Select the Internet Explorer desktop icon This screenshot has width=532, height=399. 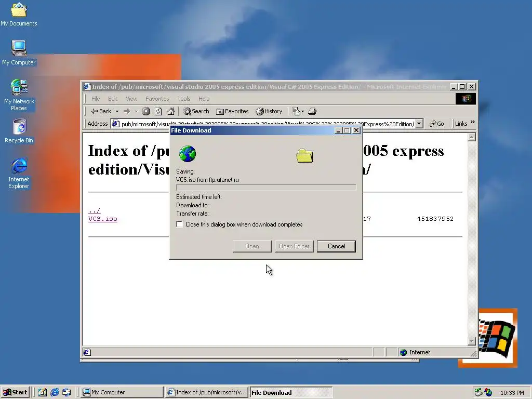[x=19, y=173]
